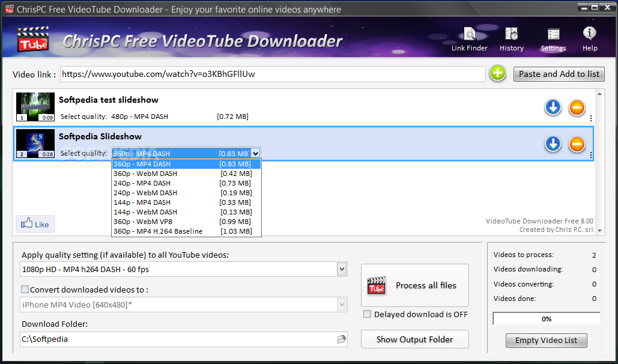Choose 360p - WebM DASH option

coord(186,174)
